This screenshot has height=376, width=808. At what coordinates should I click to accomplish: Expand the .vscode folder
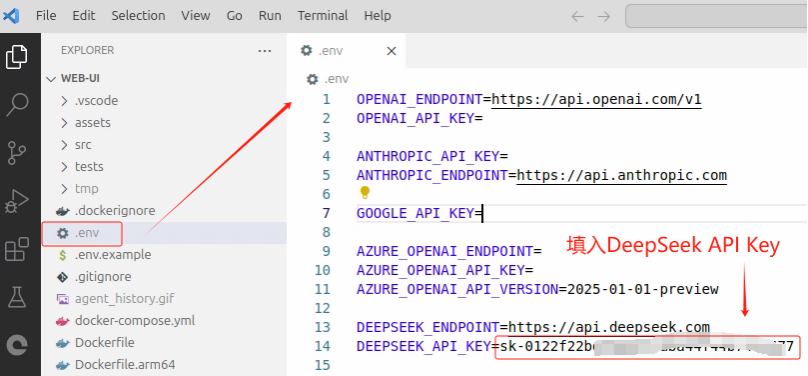click(x=164, y=100)
